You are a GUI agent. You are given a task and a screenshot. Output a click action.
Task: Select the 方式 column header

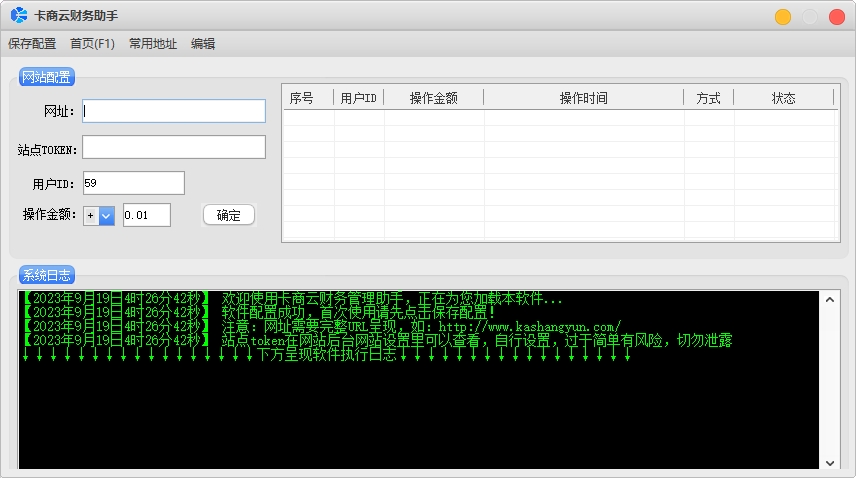click(x=709, y=98)
